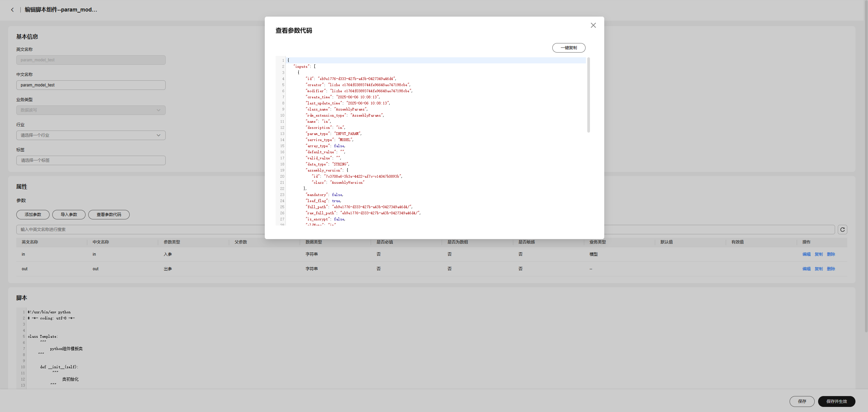
Task: Click the 导入参数 button
Action: click(x=69, y=215)
